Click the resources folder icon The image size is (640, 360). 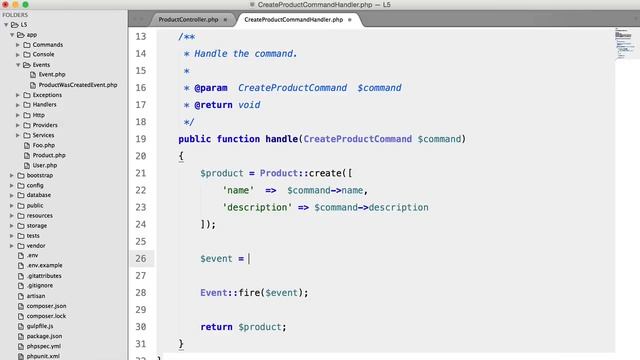click(x=21, y=216)
